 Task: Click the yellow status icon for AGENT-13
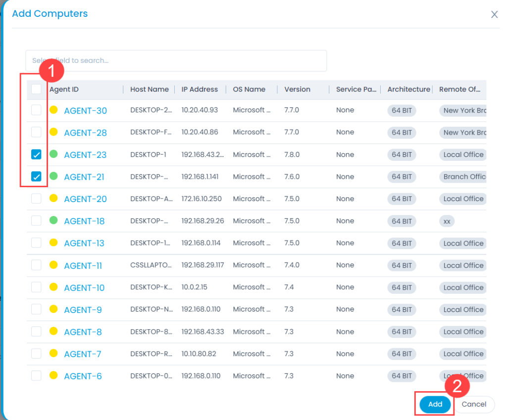[54, 243]
